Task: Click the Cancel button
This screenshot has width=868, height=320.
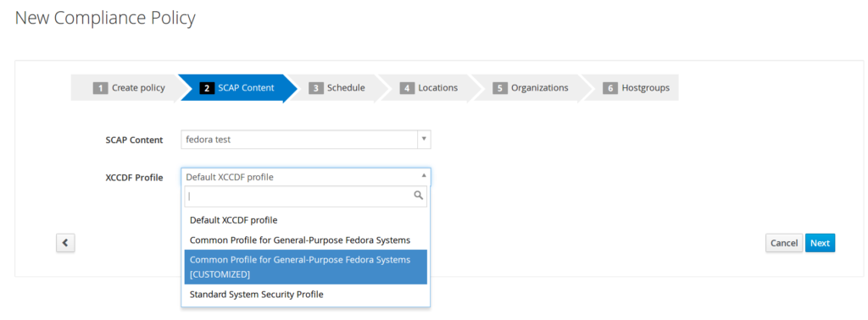Action: (x=784, y=243)
